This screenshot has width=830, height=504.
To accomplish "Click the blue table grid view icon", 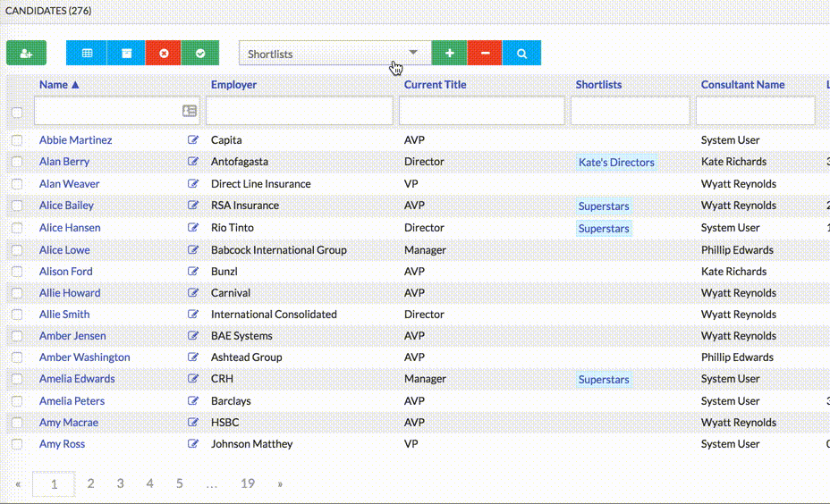I will click(x=87, y=54).
